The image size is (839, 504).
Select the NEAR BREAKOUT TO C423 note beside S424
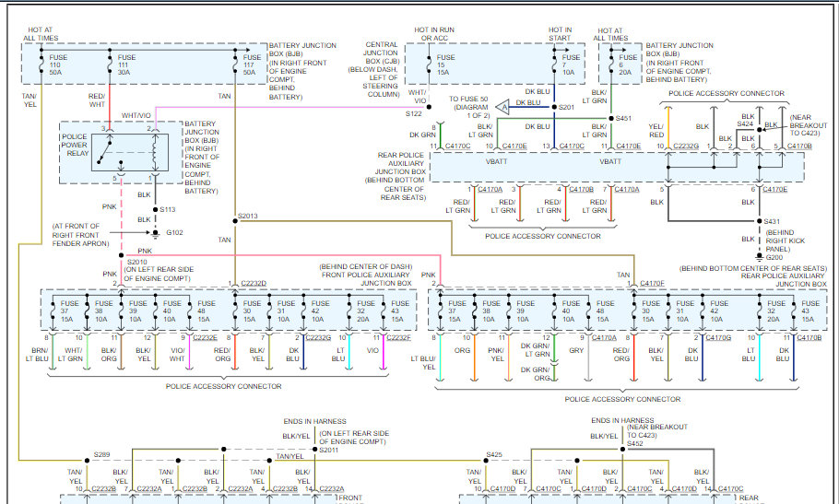pos(809,125)
